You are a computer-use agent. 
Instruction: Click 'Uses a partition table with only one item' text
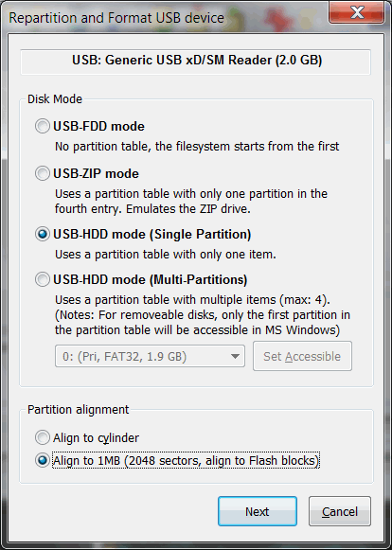(x=166, y=255)
